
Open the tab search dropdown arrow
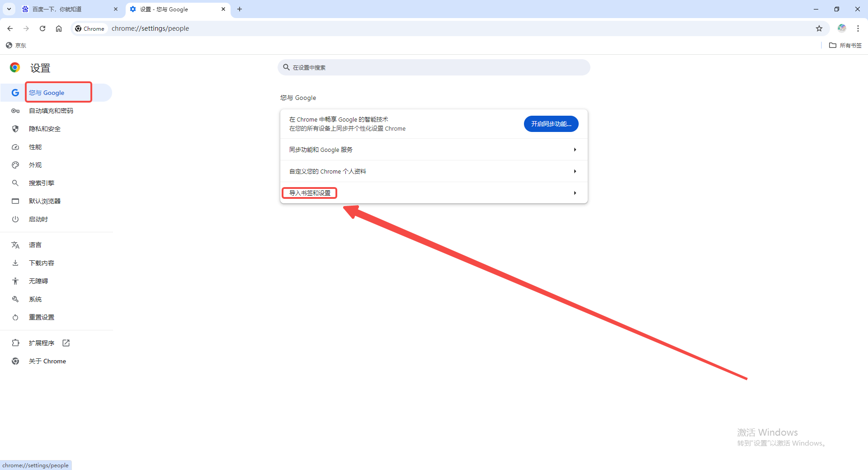pyautogui.click(x=9, y=9)
